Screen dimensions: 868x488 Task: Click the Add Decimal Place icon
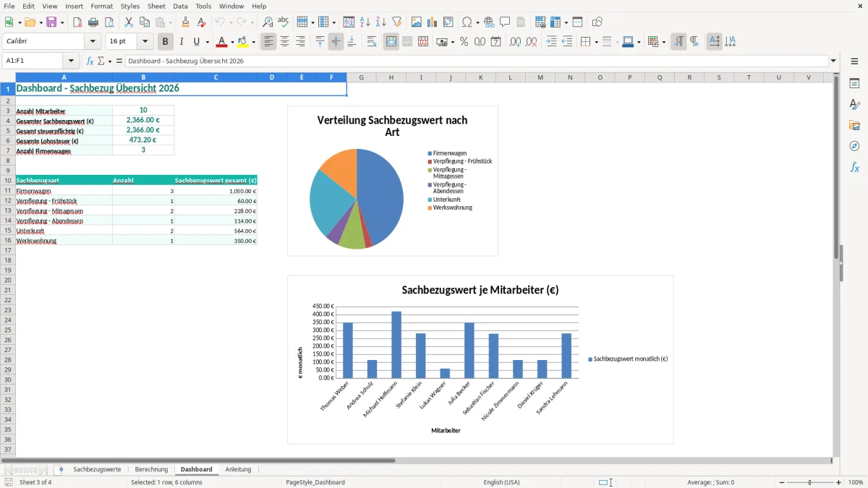tap(515, 42)
